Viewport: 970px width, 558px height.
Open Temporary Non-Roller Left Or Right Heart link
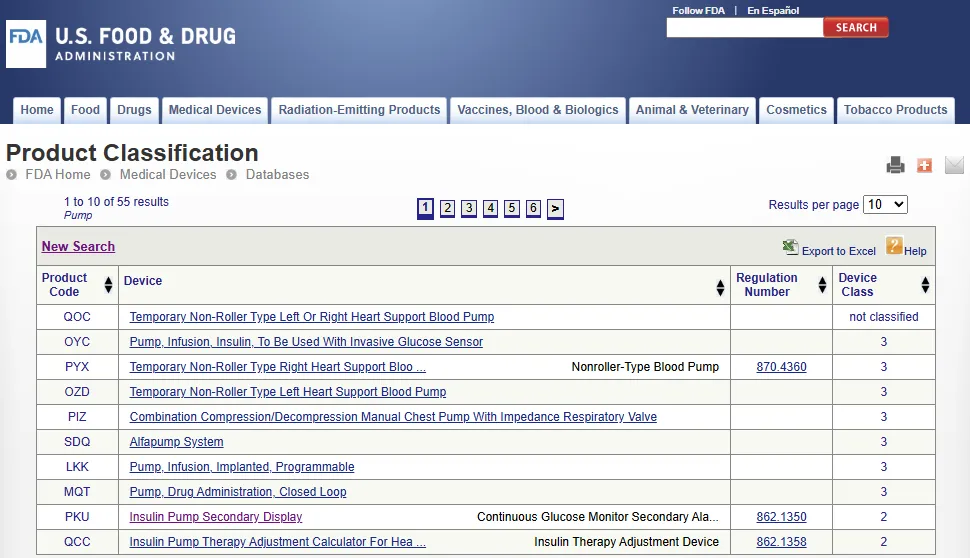pyautogui.click(x=312, y=317)
